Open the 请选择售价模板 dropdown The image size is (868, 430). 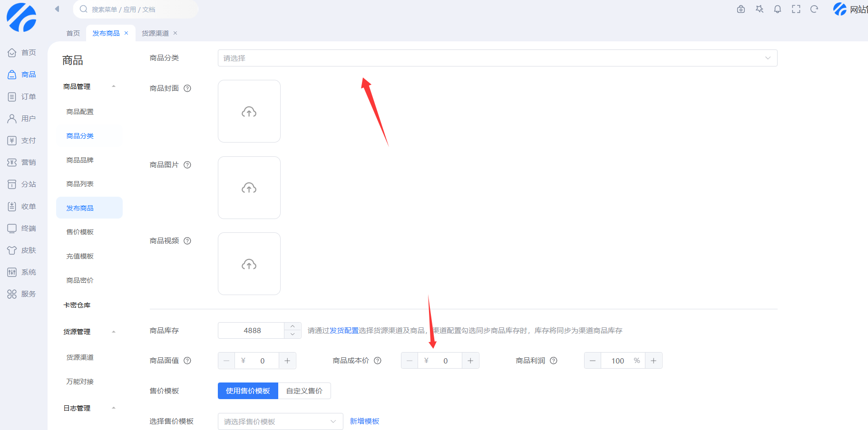click(280, 421)
